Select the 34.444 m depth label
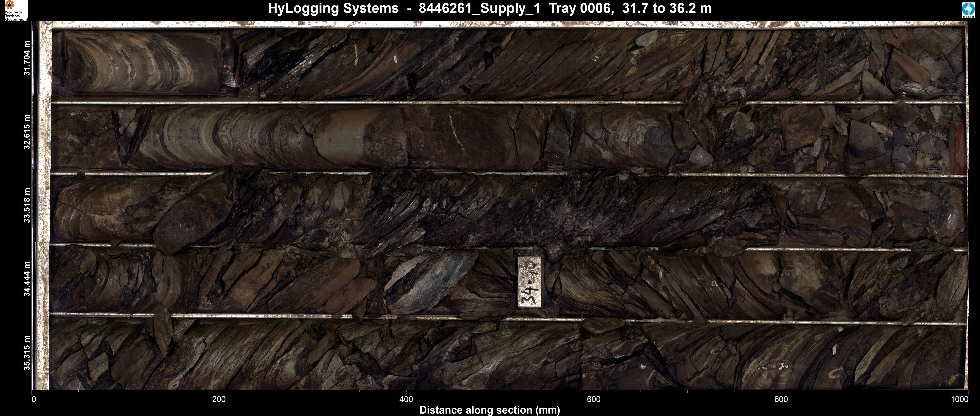The width and height of the screenshot is (980, 416). (x=27, y=279)
